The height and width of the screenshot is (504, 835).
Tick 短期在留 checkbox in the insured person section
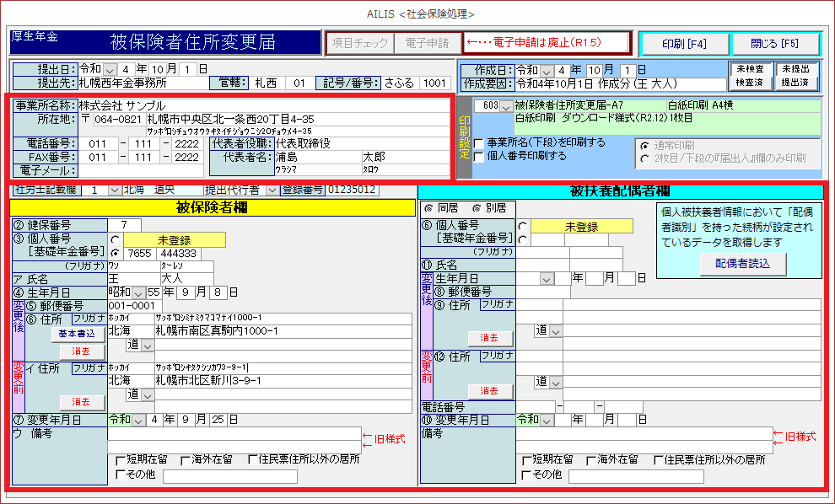pos(120,460)
